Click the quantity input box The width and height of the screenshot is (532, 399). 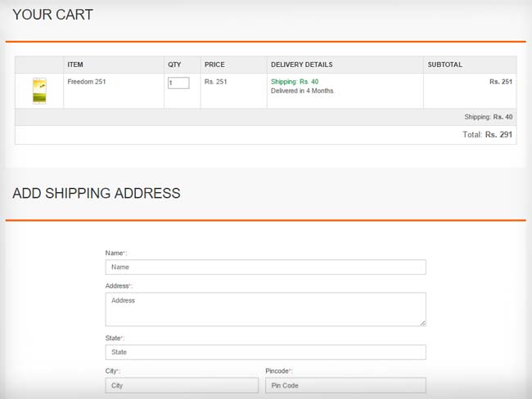point(178,83)
